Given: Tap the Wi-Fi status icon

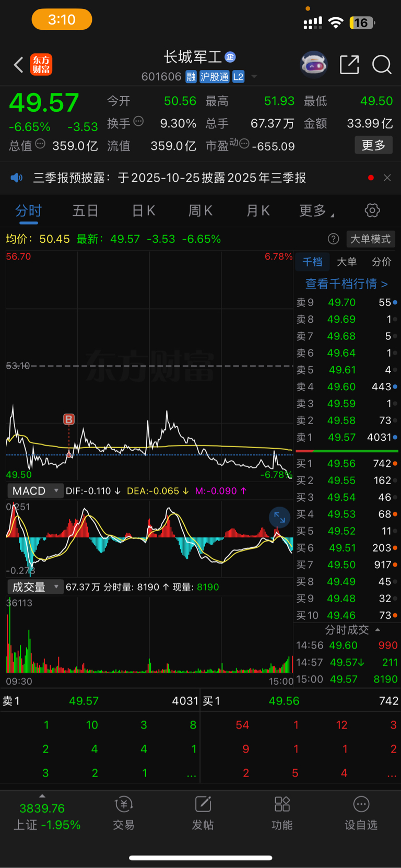Looking at the screenshot, I should tap(335, 22).
